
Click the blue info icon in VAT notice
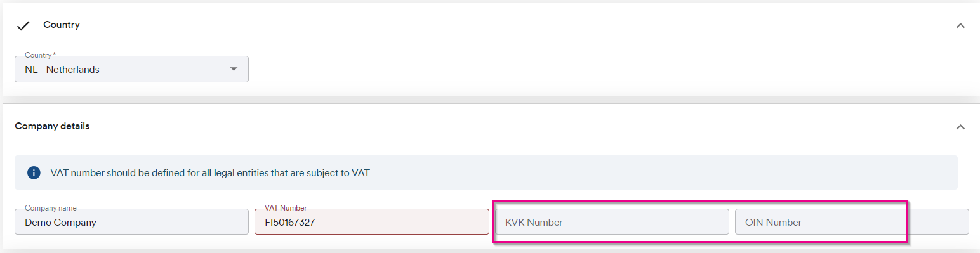(x=34, y=172)
